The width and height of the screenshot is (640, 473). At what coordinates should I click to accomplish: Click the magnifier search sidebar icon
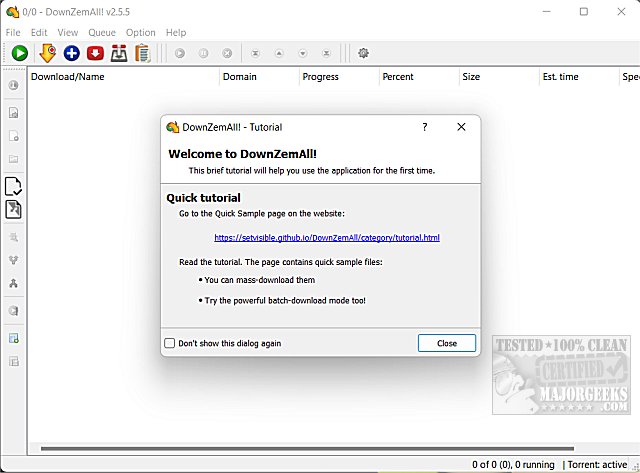coord(13,237)
